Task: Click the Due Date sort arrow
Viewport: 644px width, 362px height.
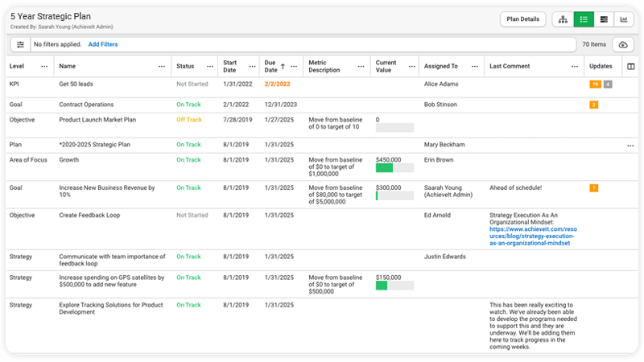Action: [x=283, y=66]
